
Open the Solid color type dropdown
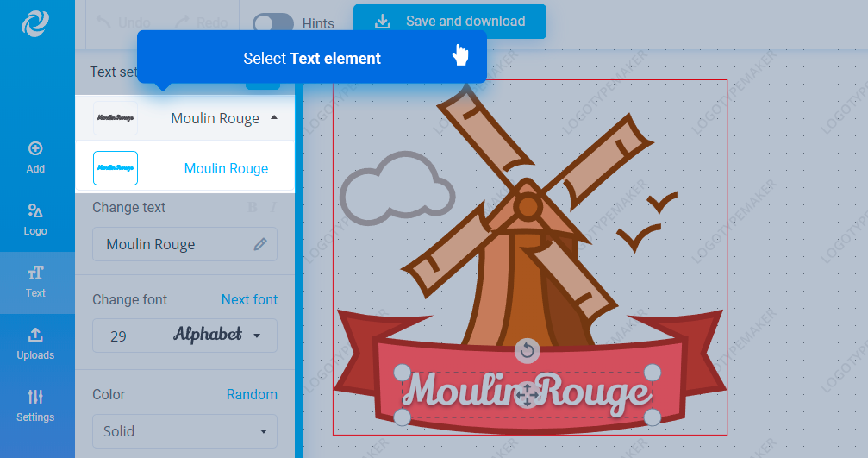click(185, 431)
